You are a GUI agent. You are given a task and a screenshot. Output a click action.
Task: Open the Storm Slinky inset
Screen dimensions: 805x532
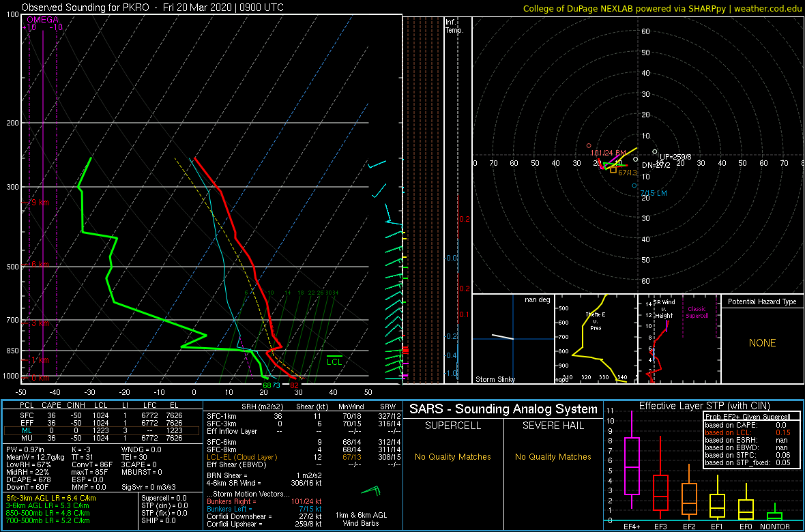(513, 339)
